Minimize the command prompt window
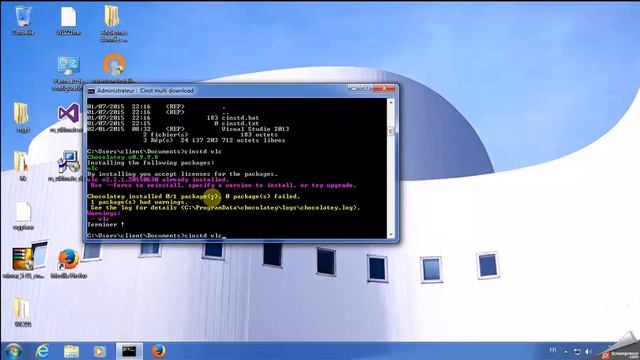Image resolution: width=640 pixels, height=360 pixels. (x=353, y=89)
